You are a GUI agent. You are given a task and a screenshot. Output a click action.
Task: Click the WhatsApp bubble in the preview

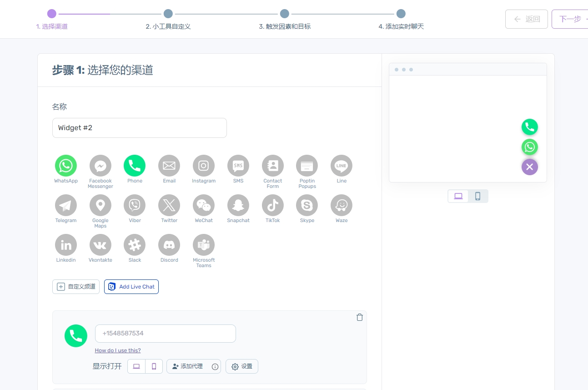(x=530, y=147)
